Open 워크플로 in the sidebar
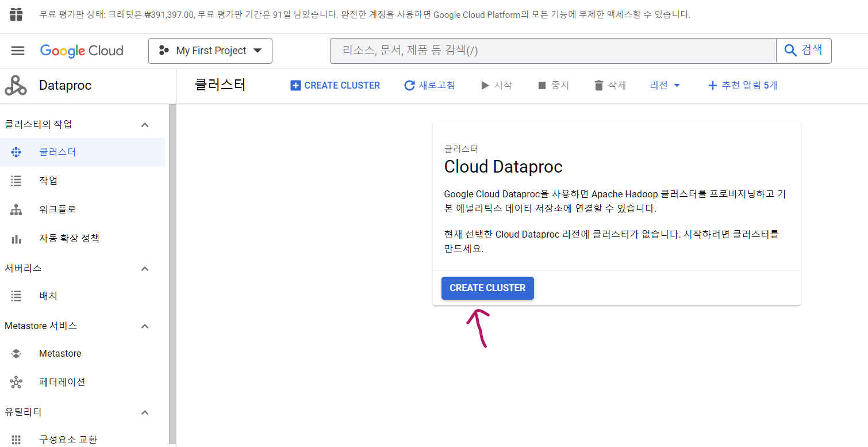This screenshot has width=868, height=447. coord(83,210)
